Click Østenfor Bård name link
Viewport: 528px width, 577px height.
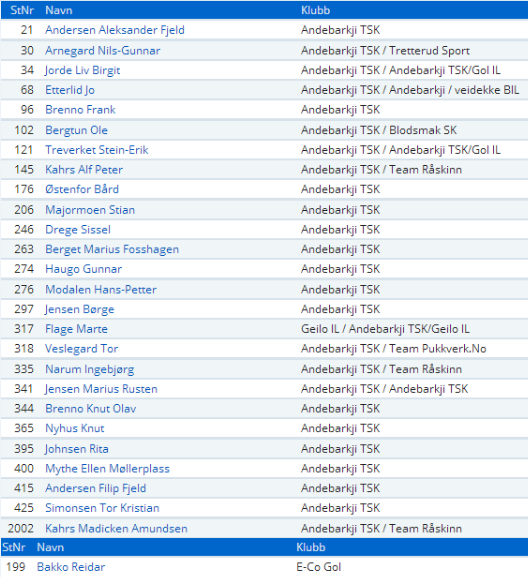click(x=82, y=189)
